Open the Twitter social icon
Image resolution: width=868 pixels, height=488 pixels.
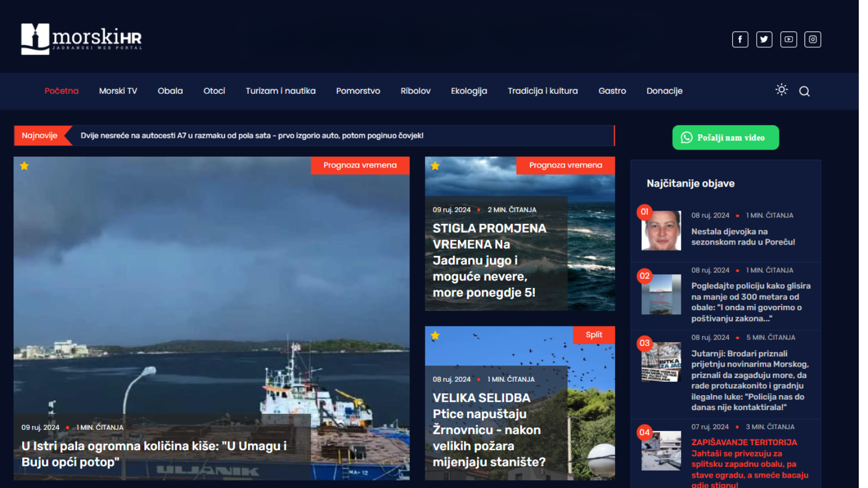(764, 40)
